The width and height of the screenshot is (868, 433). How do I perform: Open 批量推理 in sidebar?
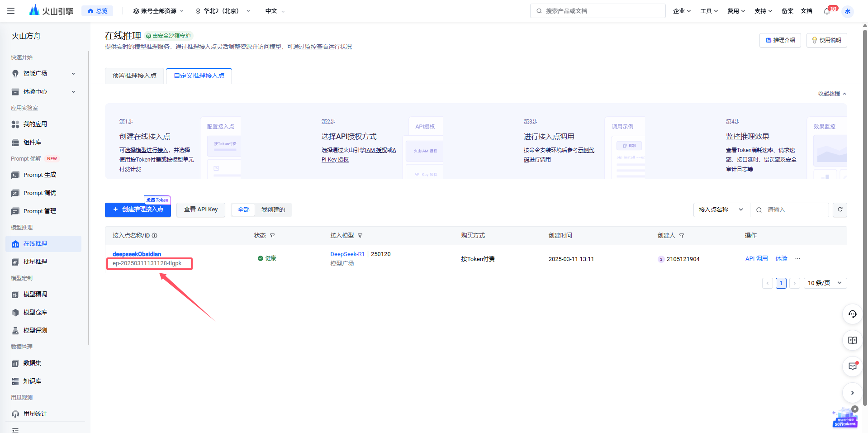click(x=43, y=262)
